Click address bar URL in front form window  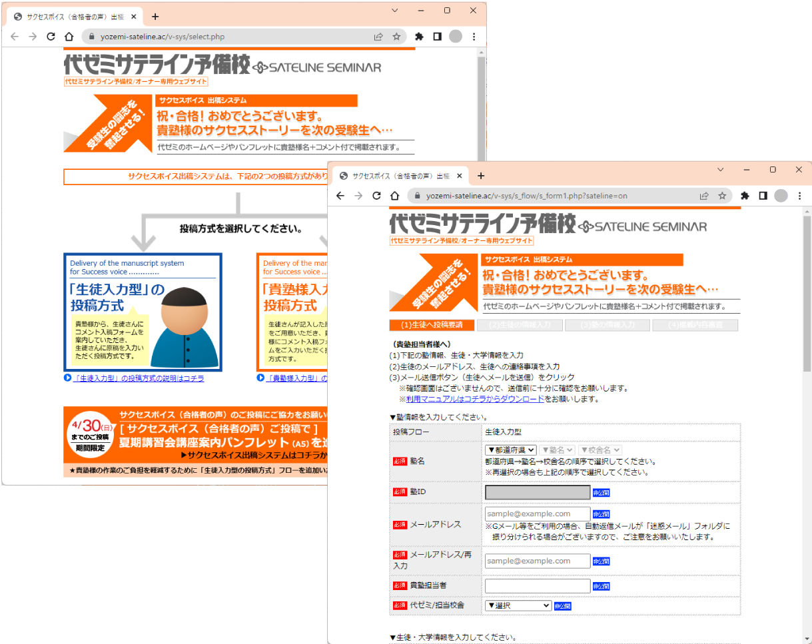pyautogui.click(x=526, y=196)
